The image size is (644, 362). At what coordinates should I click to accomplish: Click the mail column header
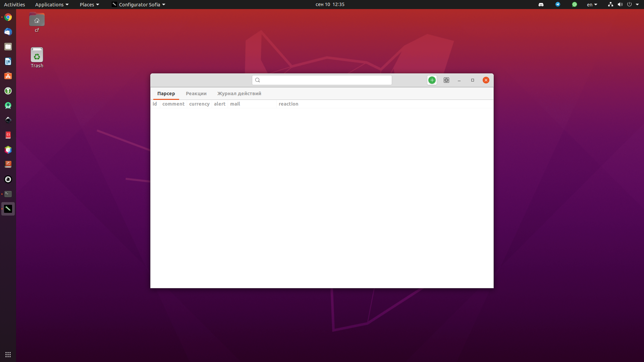tap(235, 104)
